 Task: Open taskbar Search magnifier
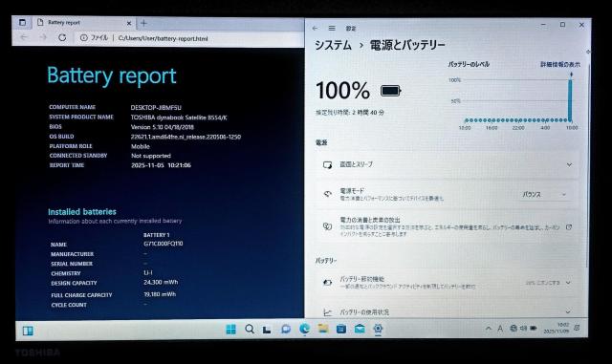pos(250,330)
